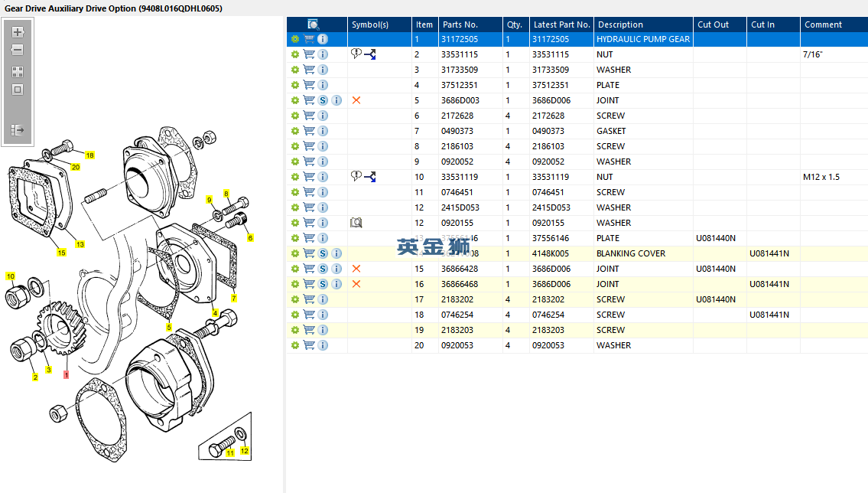Screen dimensions: 868x493
Task: Click the blue branch arrow symbol on item 10
Action: [370, 177]
